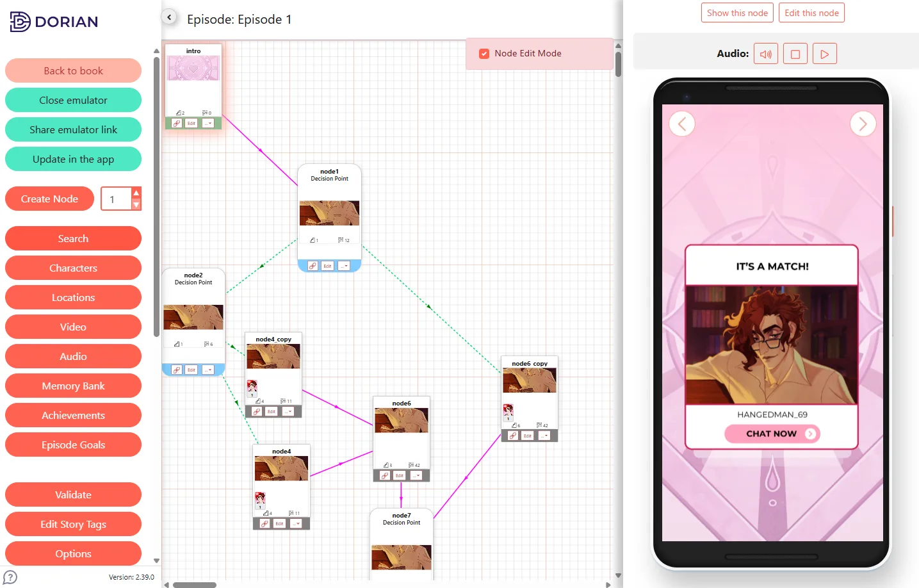Click the link icon on node2
Screen dimensions: 919x588
177,370
